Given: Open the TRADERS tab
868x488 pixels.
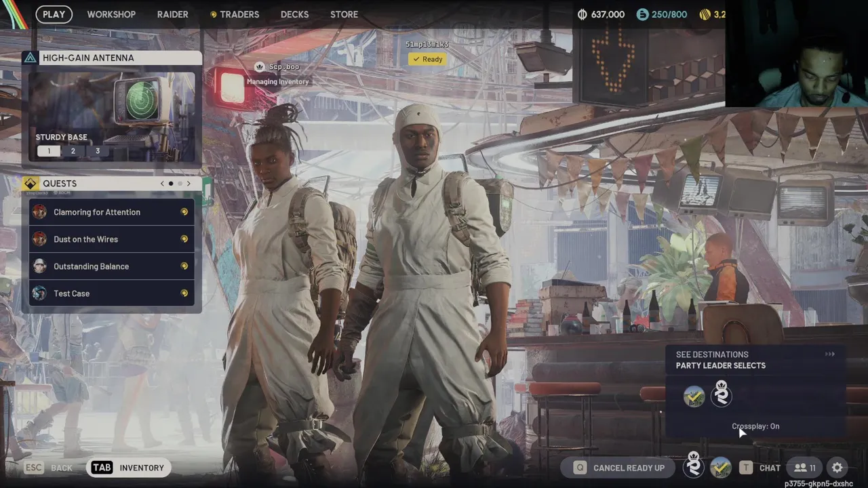Looking at the screenshot, I should pyautogui.click(x=235, y=14).
